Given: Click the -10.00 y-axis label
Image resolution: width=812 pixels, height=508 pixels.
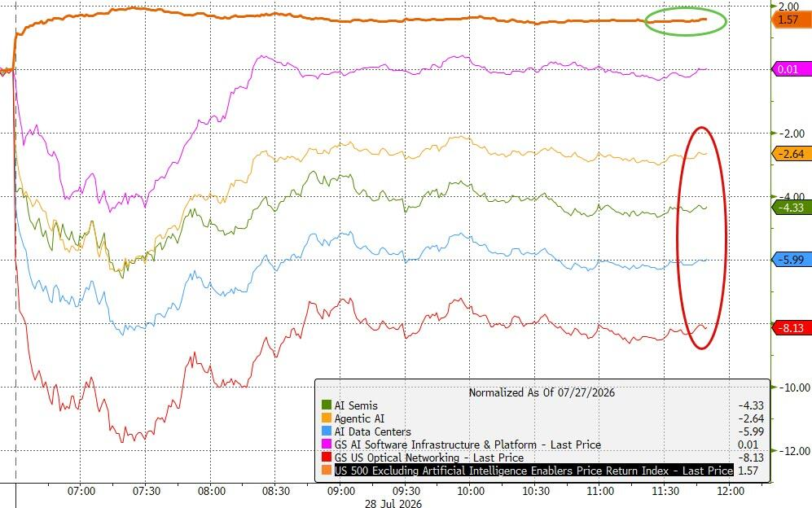Looking at the screenshot, I should [x=794, y=388].
